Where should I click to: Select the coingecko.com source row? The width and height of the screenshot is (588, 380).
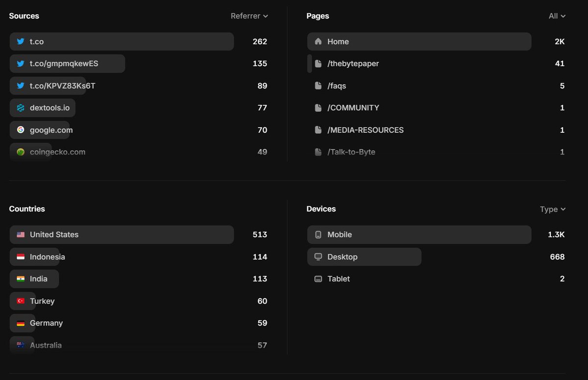tap(139, 152)
